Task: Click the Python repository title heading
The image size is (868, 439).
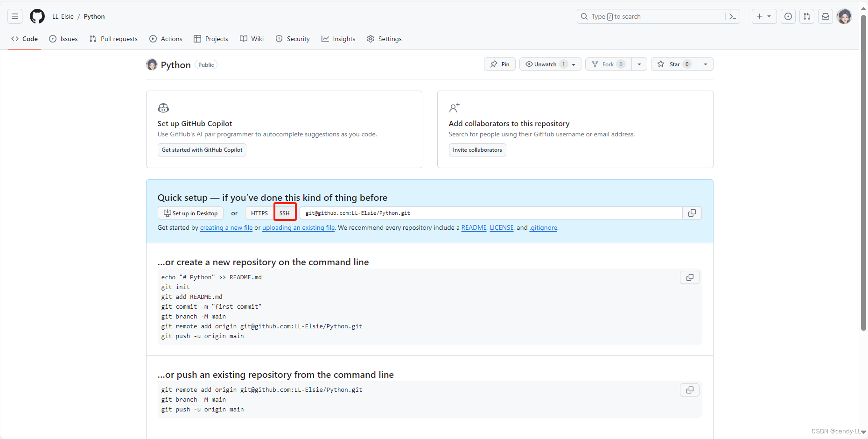Action: click(176, 65)
